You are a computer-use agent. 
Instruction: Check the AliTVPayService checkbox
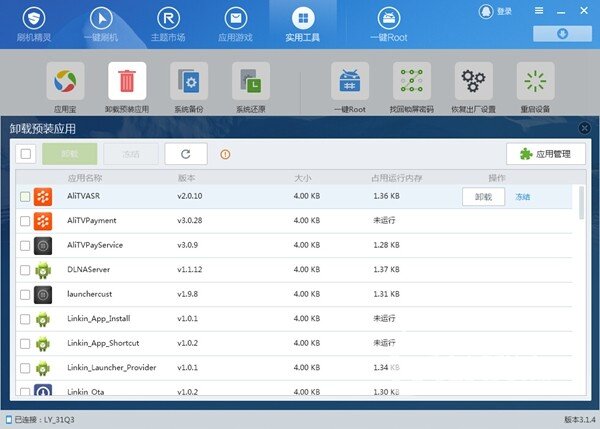point(25,246)
